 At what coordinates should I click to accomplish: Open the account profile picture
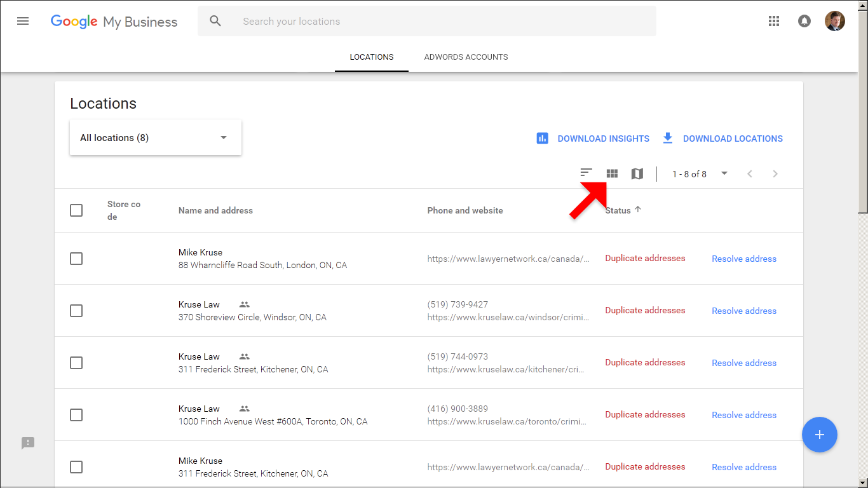pos(835,21)
